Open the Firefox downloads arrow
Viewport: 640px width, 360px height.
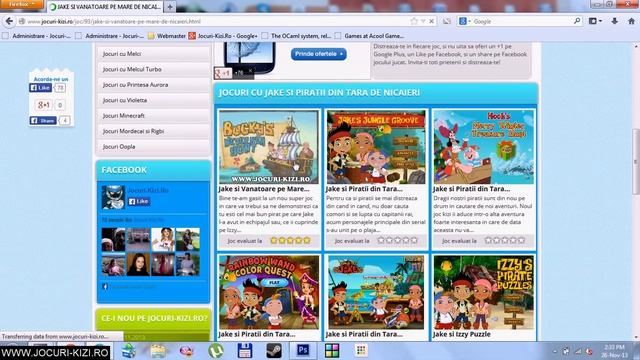614,21
